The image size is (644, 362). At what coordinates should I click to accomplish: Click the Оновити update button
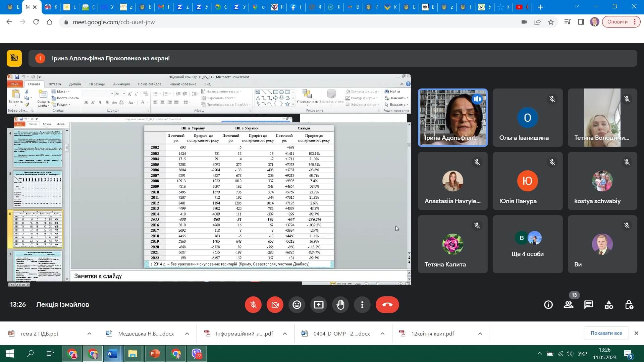click(621, 22)
